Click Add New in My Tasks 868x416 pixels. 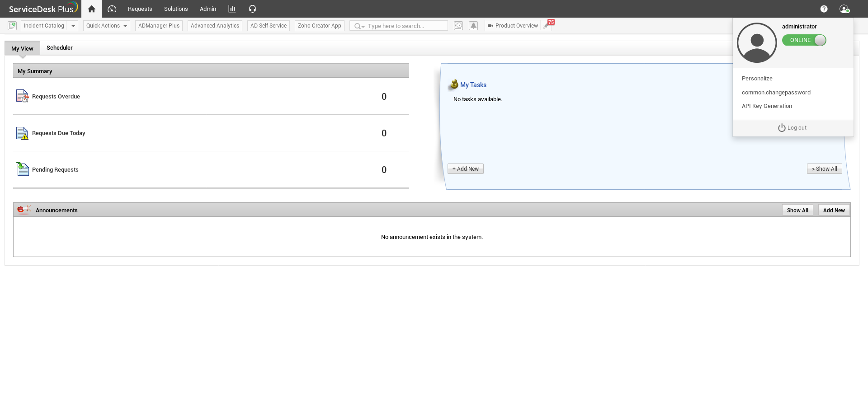[465, 169]
